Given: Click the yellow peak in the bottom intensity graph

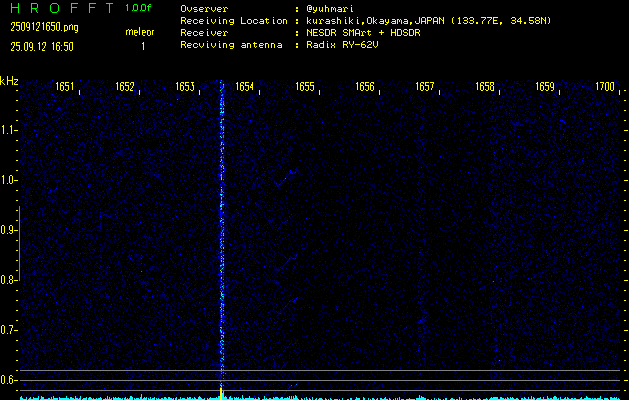Looking at the screenshot, I should [221, 392].
